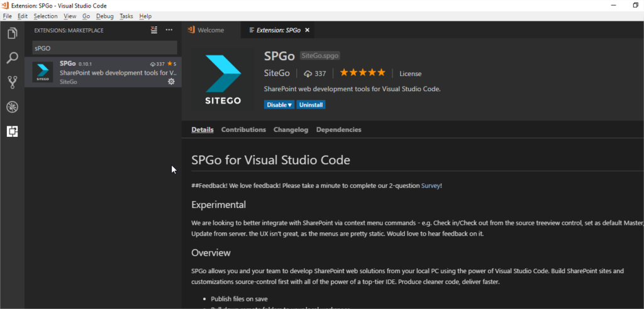Minimize the Visual Studio Code window

(614, 5)
